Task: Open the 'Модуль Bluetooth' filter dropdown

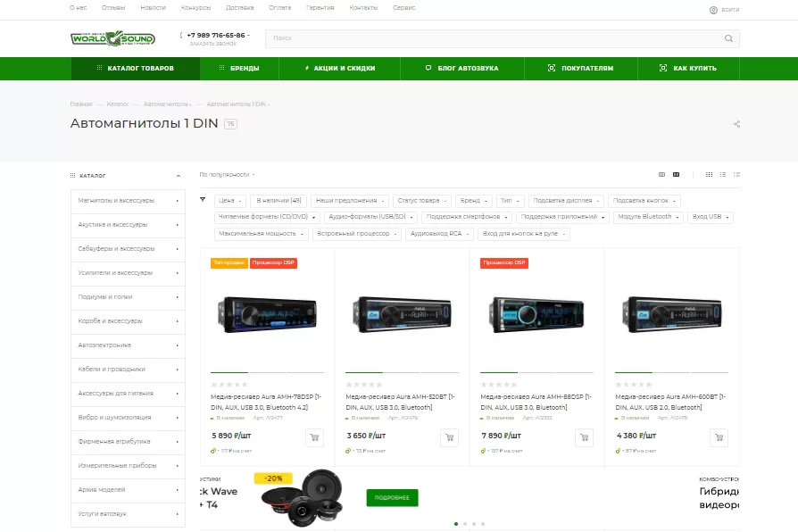Action: pos(648,217)
